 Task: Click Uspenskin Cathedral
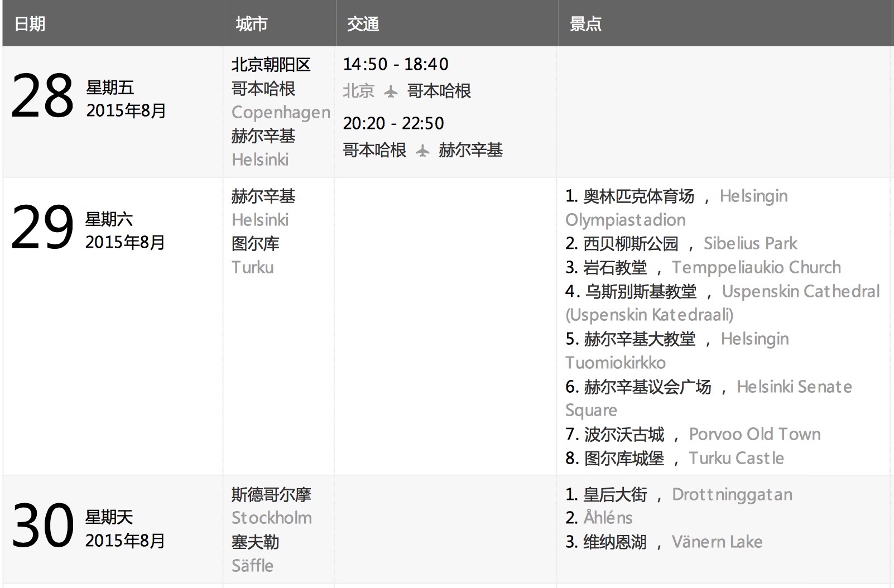[801, 292]
